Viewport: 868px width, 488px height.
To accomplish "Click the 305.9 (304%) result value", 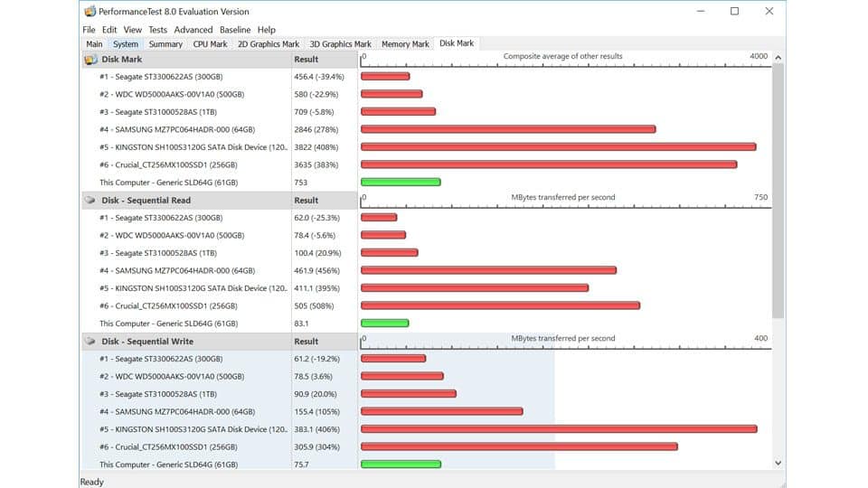I will pos(316,447).
